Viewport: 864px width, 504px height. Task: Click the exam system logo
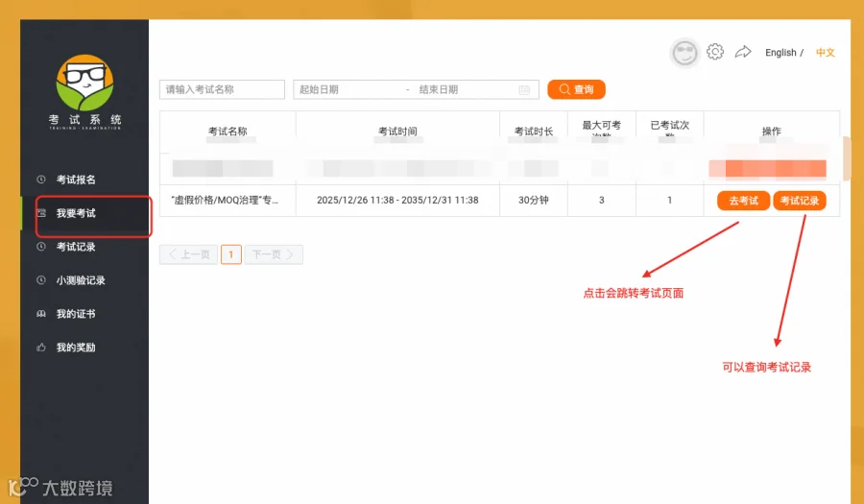pos(84,92)
